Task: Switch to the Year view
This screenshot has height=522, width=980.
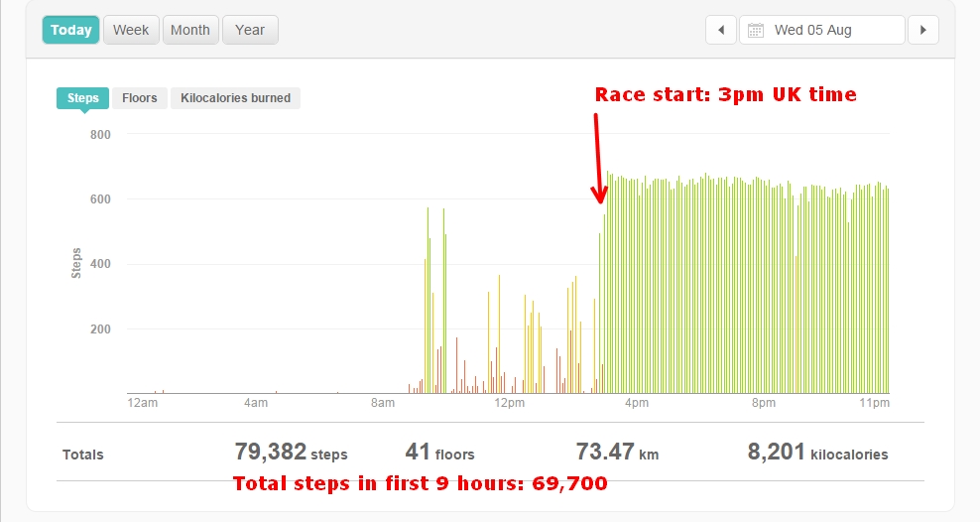Action: (250, 30)
